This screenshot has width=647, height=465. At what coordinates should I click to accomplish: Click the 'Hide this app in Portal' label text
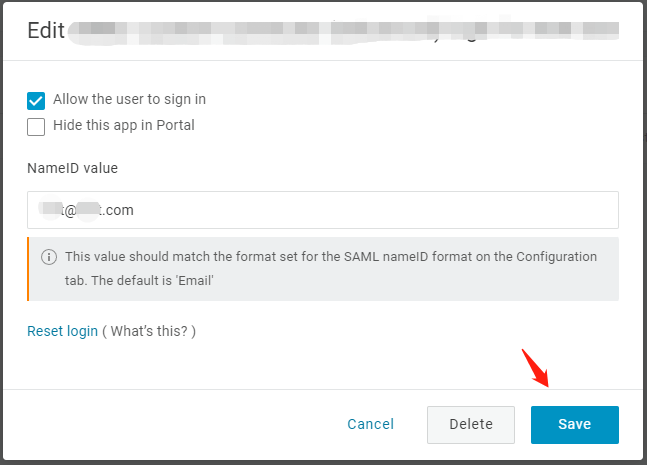coord(124,125)
